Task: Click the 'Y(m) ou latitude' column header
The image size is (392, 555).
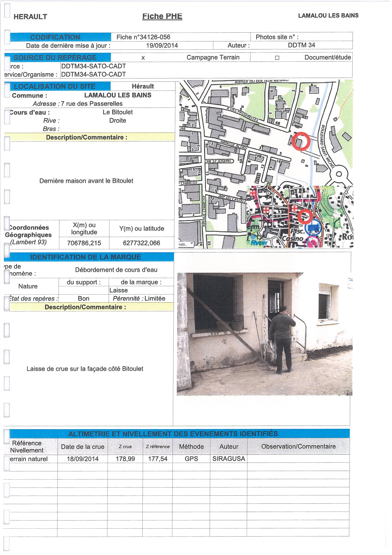Action: pyautogui.click(x=142, y=230)
